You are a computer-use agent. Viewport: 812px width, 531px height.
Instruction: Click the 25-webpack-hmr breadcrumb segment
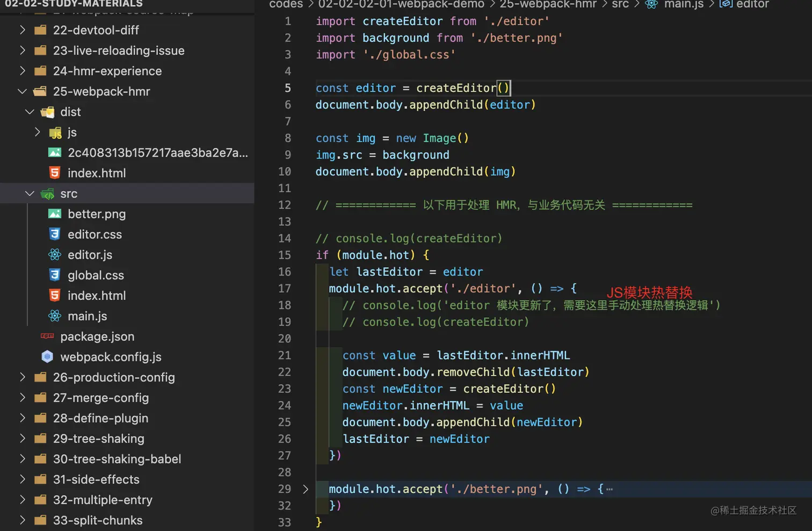pos(548,4)
